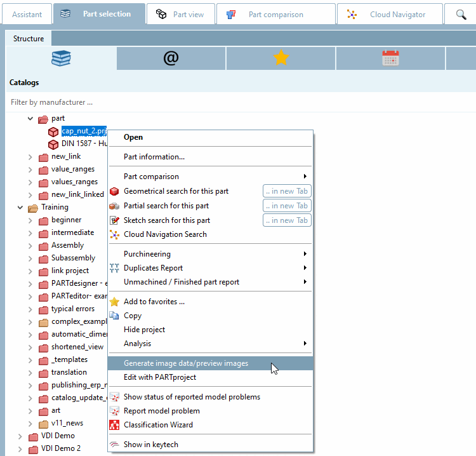Select the shortened_view folder
This screenshot has height=456, width=476.
[x=77, y=347]
